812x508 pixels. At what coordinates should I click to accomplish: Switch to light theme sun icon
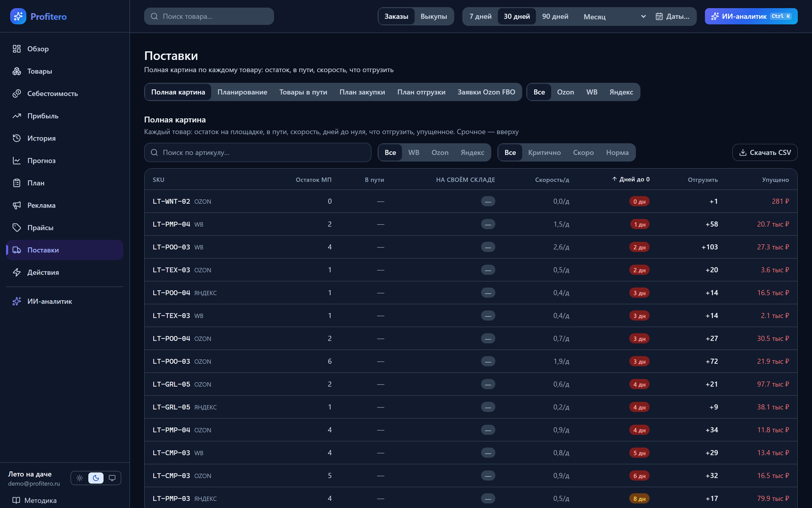79,478
